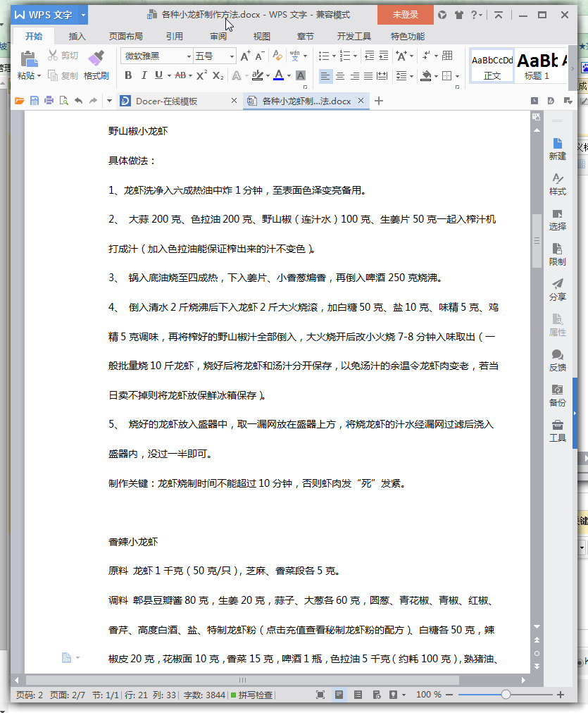This screenshot has width=588, height=713.
Task: Click the open folder icon in quick toolbar
Action: (x=19, y=101)
